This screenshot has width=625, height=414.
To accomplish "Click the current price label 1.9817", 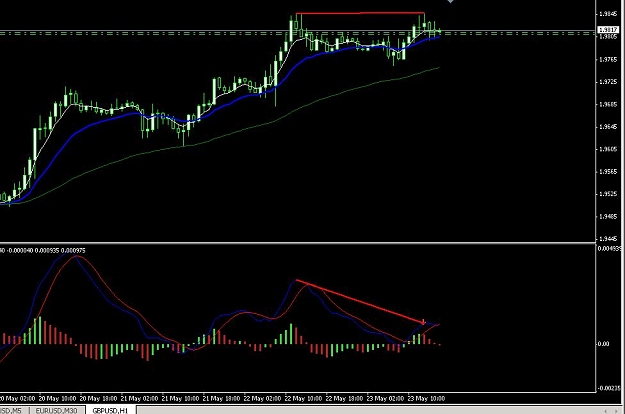I will pos(608,30).
